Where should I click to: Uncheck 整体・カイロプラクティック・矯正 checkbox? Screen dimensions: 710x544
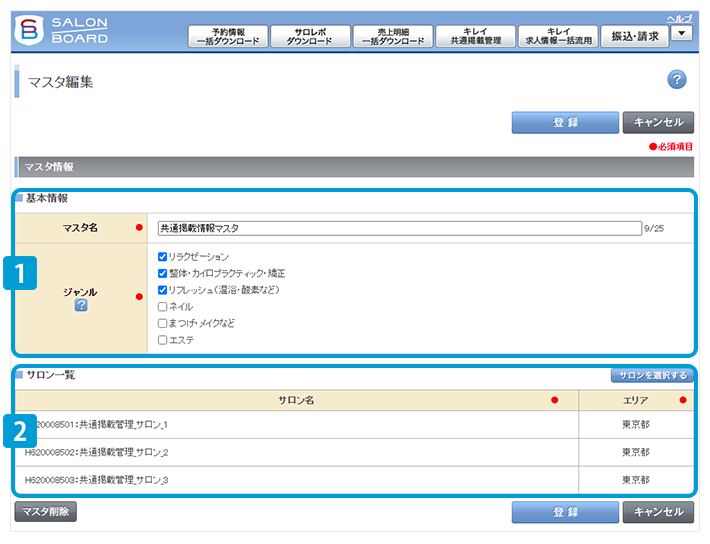click(x=163, y=273)
